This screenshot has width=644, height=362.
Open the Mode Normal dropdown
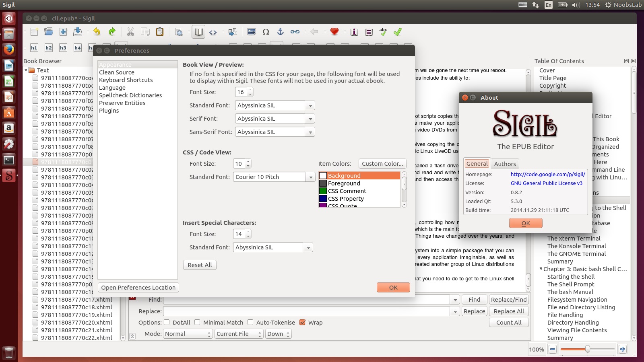(x=188, y=334)
